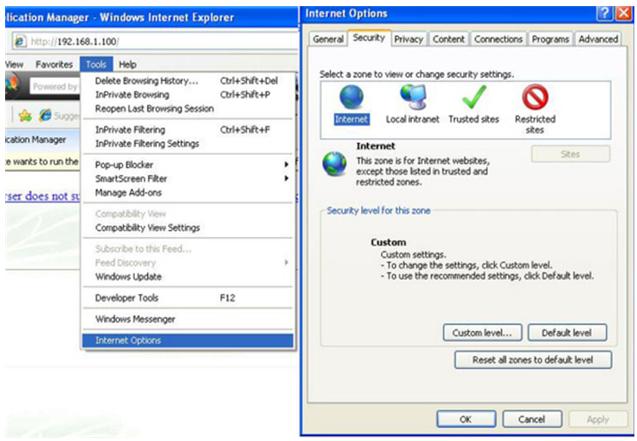
Task: Select Windows Update from Tools menu
Action: [187, 277]
